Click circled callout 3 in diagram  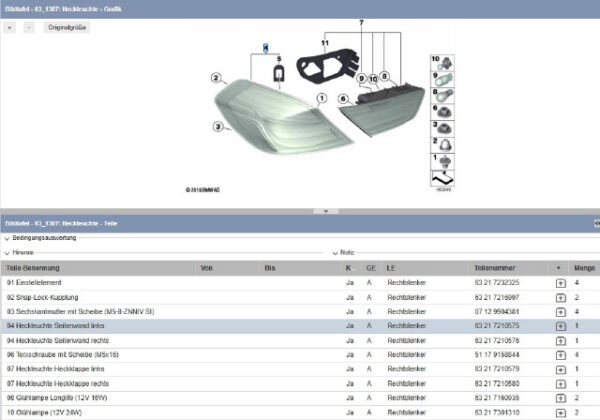tap(218, 127)
